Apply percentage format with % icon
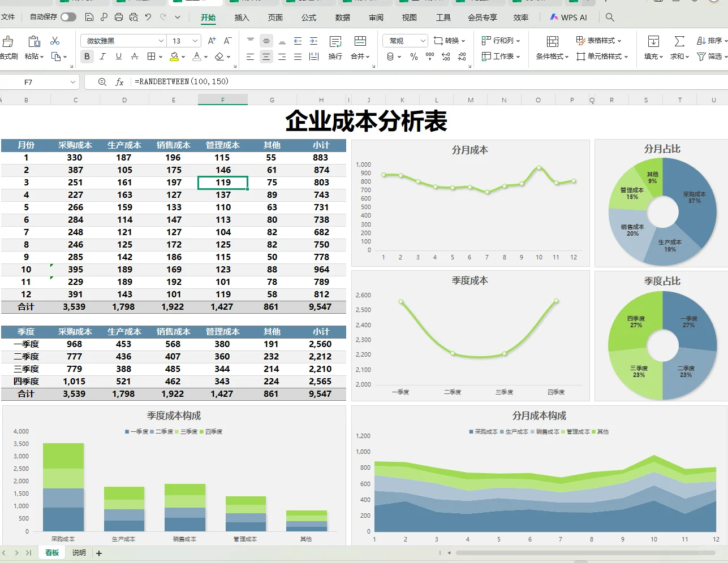The image size is (728, 563). pos(414,57)
